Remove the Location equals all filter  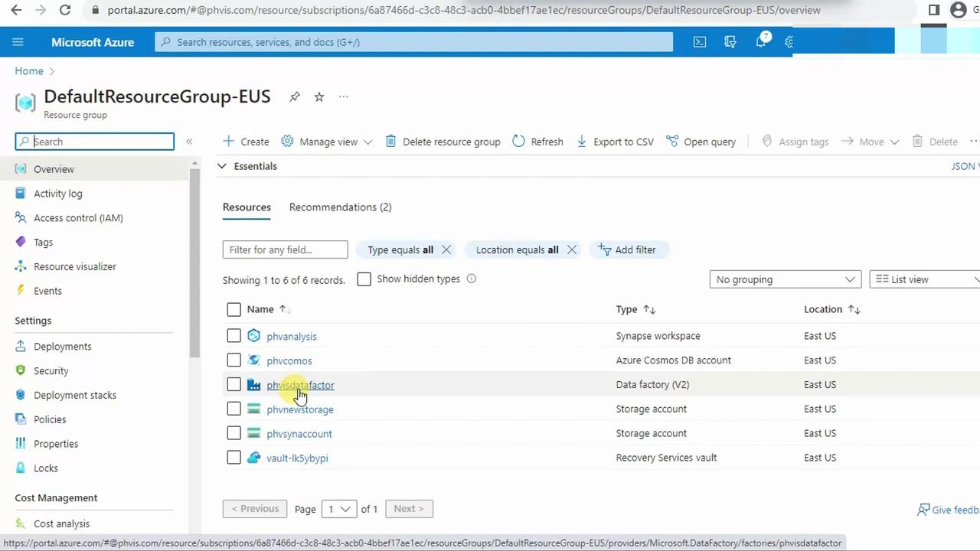572,249
